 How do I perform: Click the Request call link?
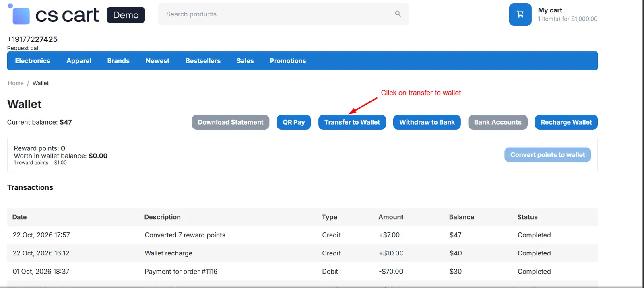[x=23, y=48]
